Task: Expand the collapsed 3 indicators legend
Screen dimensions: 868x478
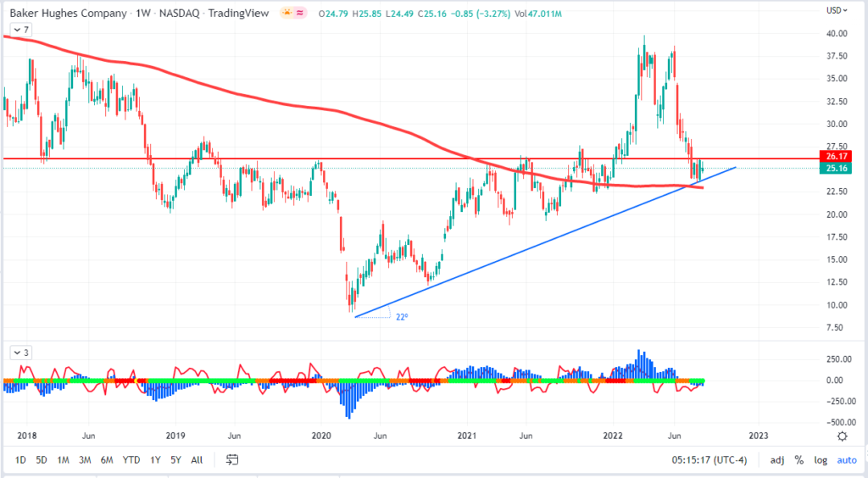Action: click(x=21, y=353)
